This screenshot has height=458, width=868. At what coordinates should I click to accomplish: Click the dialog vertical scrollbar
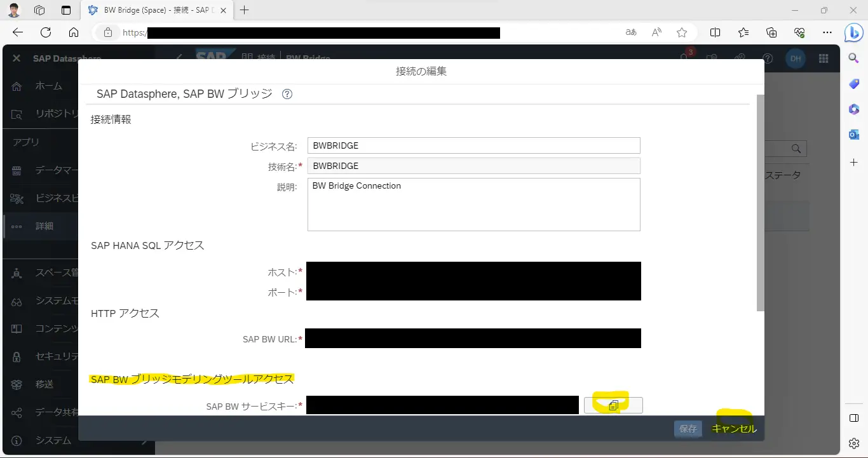pyautogui.click(x=760, y=203)
